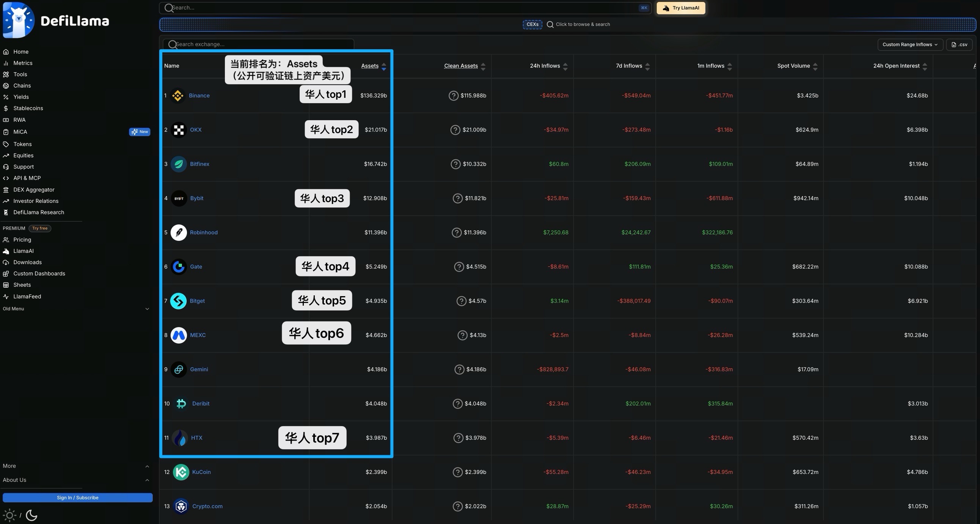Open the Deribit exchange link
This screenshot has width=980, height=524.
pyautogui.click(x=201, y=403)
